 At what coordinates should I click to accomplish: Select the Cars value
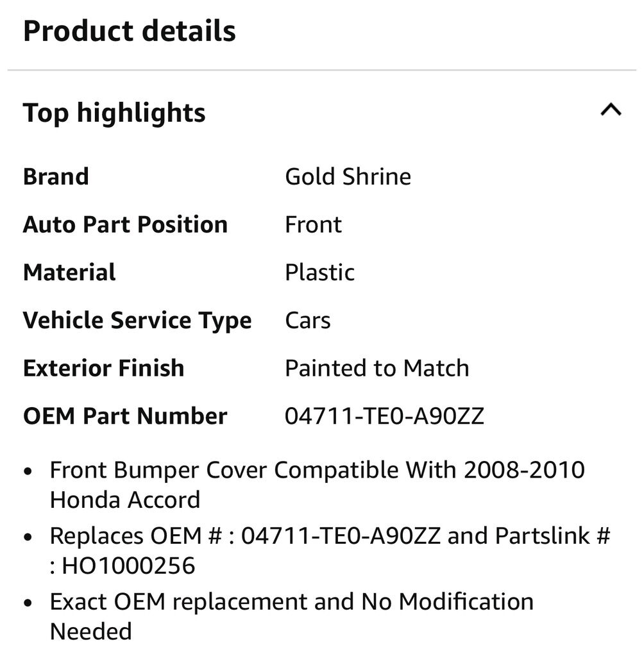pos(308,320)
